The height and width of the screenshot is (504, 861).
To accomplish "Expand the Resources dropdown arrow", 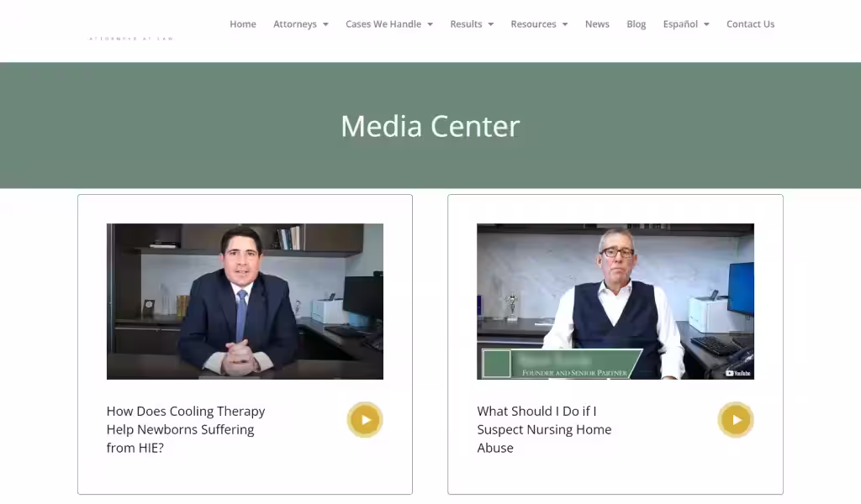I will tap(565, 24).
